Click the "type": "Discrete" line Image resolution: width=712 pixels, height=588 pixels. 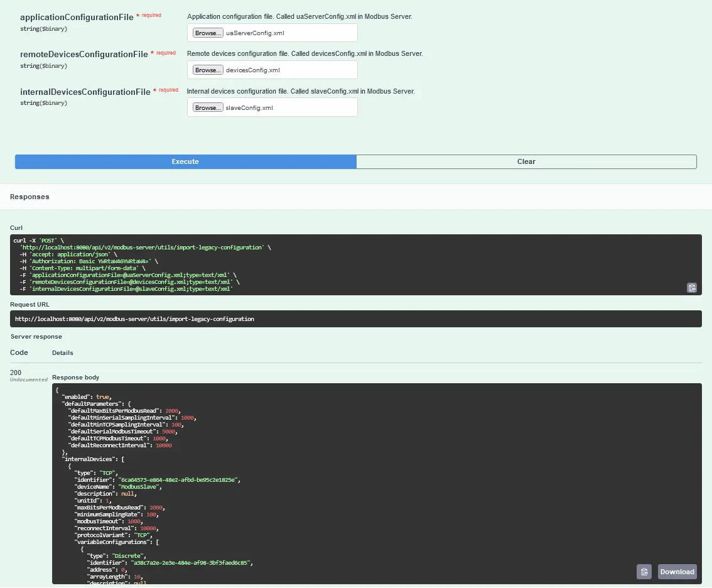[116, 556]
